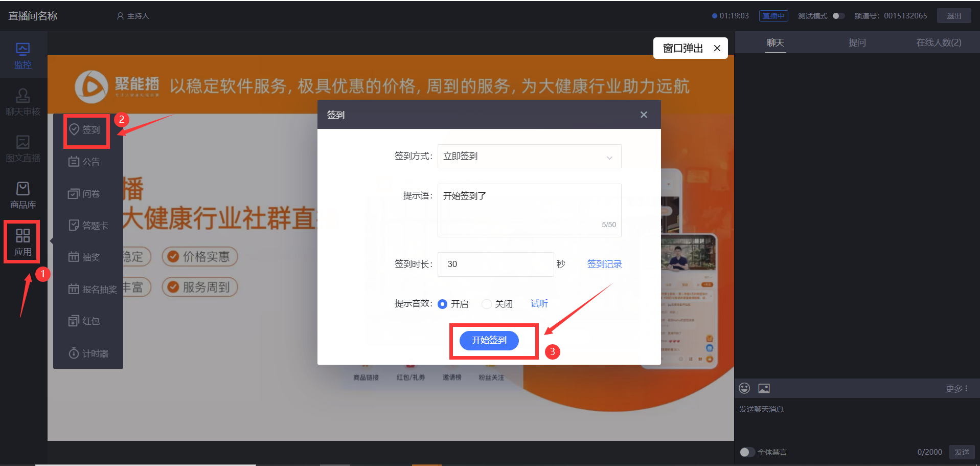
Task: Select the 关闭 sound radio button
Action: click(x=487, y=304)
